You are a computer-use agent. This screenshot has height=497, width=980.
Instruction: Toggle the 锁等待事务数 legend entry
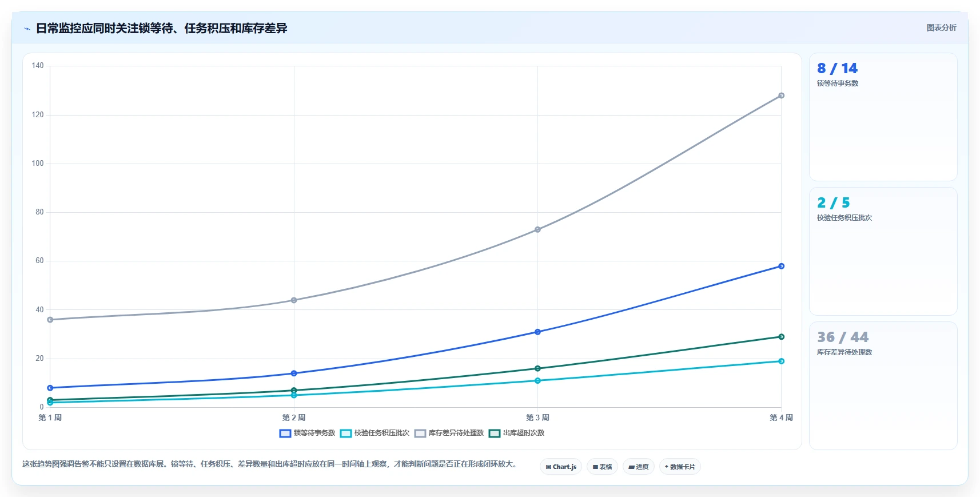(307, 433)
